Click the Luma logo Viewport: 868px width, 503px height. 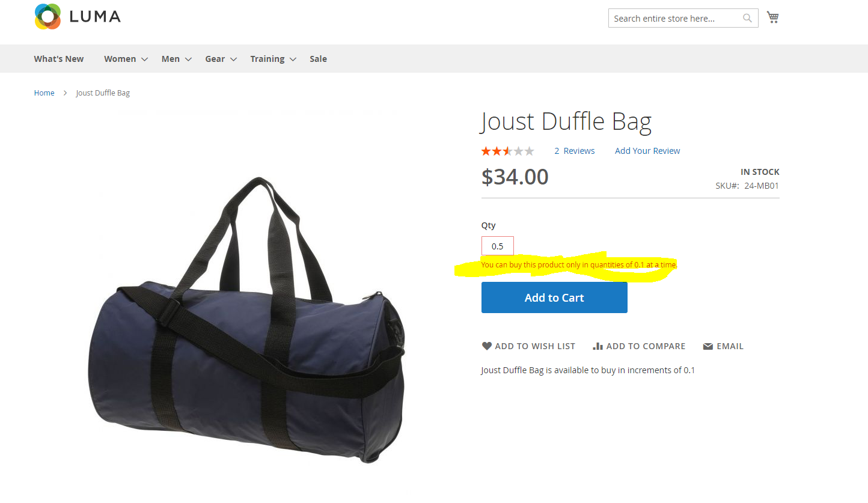(x=78, y=16)
